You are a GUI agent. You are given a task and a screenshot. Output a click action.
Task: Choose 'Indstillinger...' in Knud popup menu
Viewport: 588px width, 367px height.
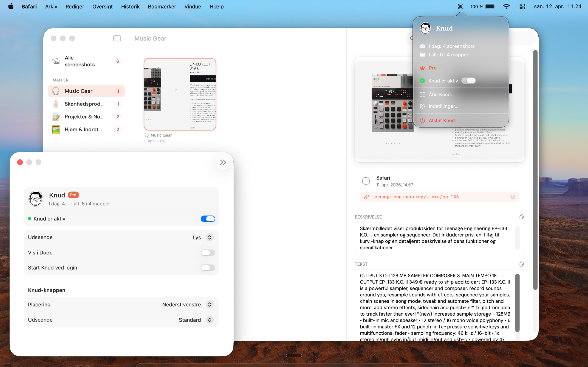click(443, 106)
